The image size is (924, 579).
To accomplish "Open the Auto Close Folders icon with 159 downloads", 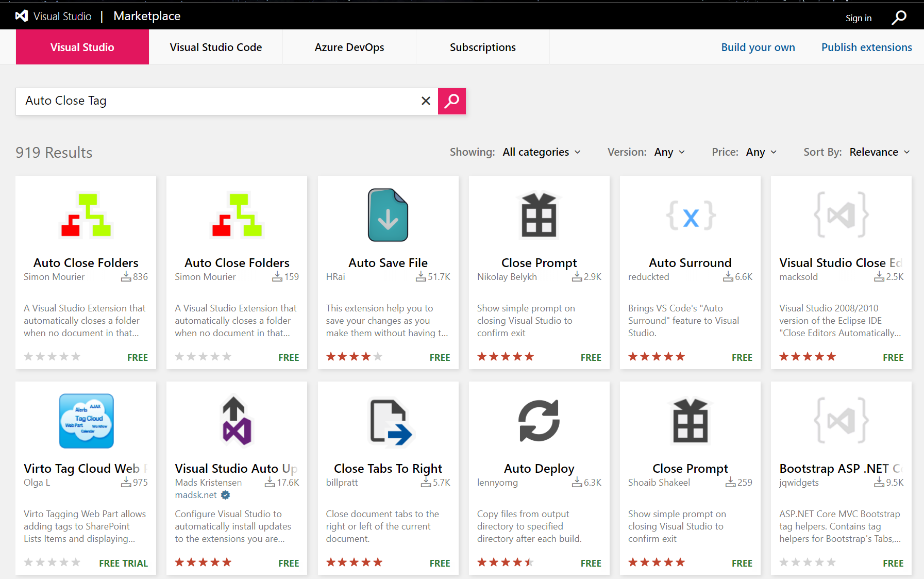I will pyautogui.click(x=237, y=215).
